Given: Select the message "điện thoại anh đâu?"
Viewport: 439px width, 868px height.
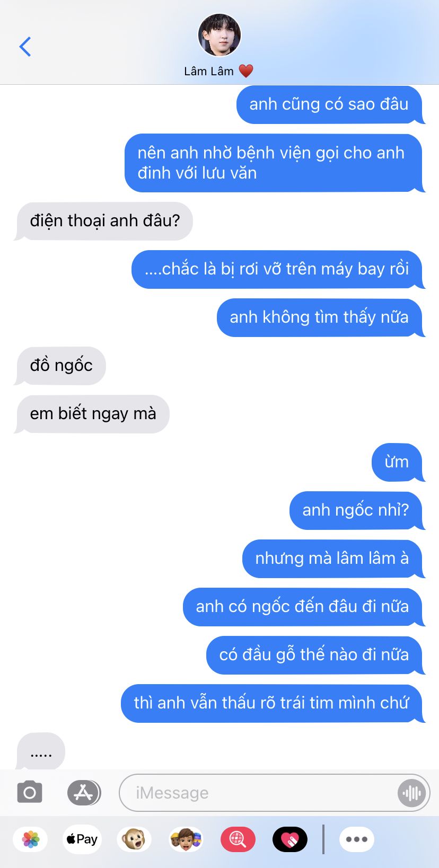Looking at the screenshot, I should coord(105,221).
